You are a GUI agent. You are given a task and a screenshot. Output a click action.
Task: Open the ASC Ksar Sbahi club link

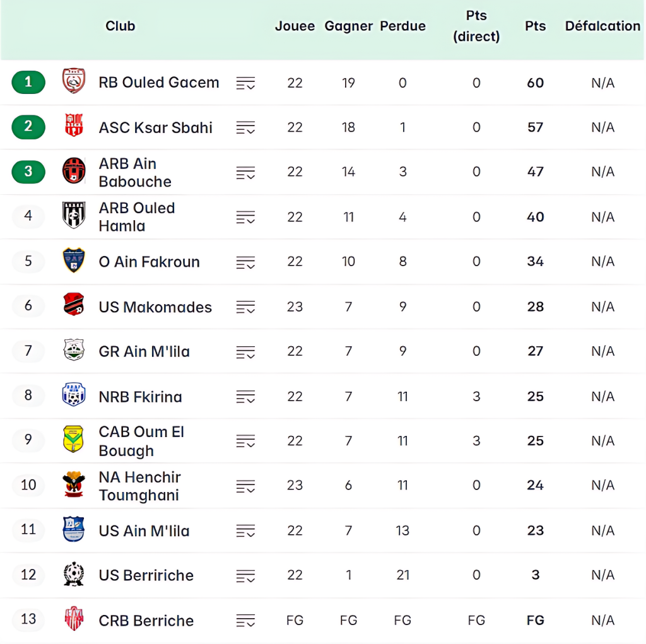(155, 127)
